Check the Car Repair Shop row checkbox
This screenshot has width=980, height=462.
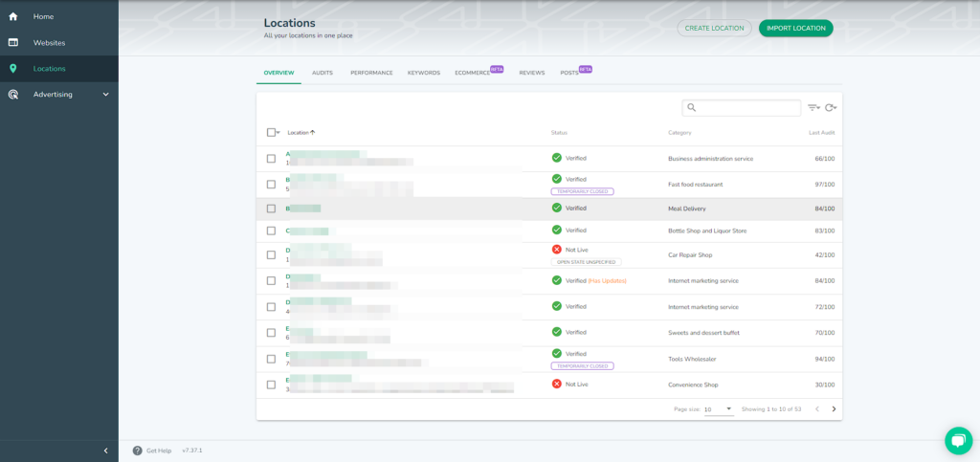click(271, 254)
